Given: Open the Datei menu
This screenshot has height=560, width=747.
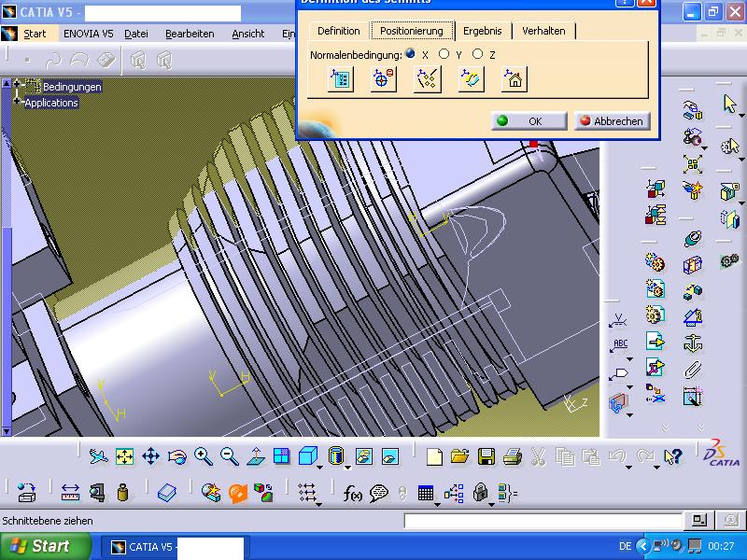Looking at the screenshot, I should click(x=136, y=34).
